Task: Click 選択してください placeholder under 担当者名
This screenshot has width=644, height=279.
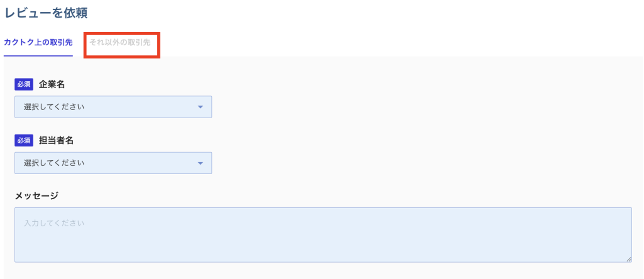Action: click(x=54, y=163)
